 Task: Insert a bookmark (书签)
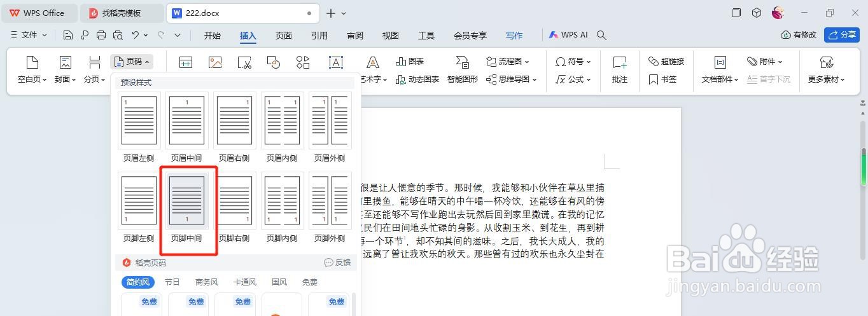coord(662,79)
